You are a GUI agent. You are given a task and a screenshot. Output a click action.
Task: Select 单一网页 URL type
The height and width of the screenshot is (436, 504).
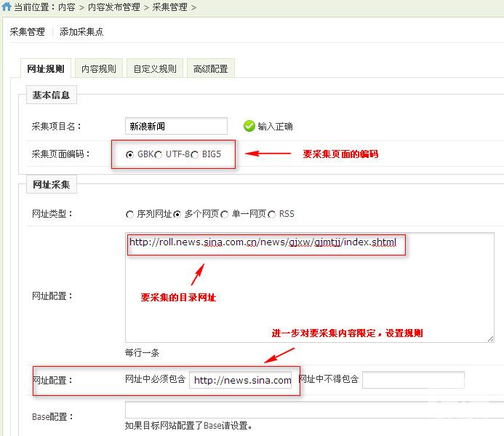[225, 215]
